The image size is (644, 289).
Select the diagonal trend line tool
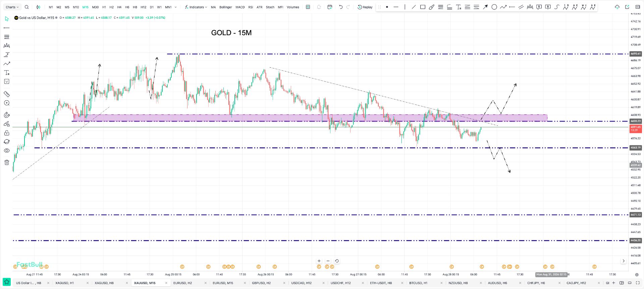click(414, 7)
